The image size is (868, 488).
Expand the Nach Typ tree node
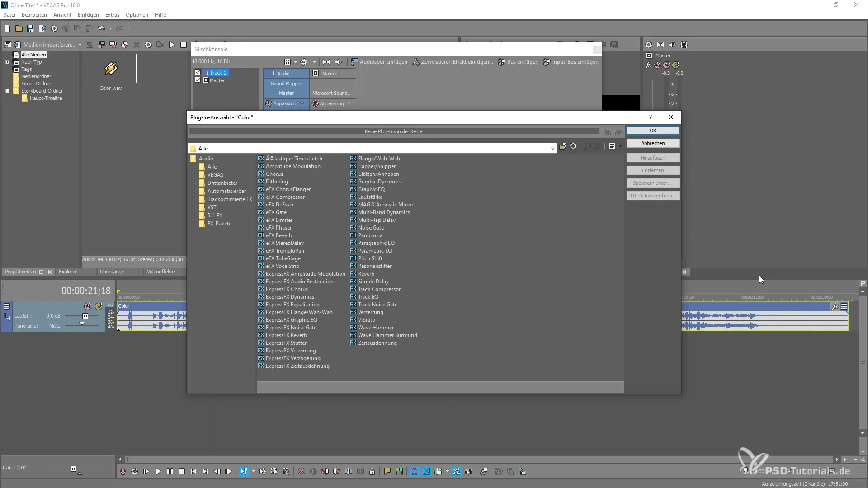[7, 62]
